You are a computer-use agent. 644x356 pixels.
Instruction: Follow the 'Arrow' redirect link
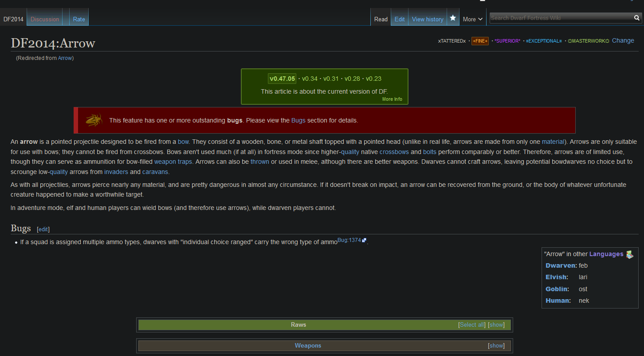coord(65,58)
